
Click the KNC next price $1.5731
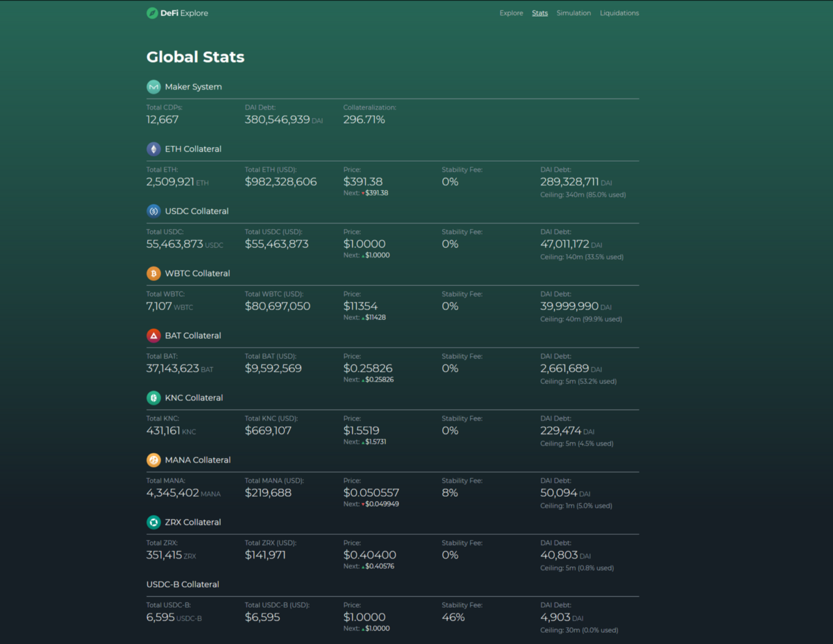(376, 442)
